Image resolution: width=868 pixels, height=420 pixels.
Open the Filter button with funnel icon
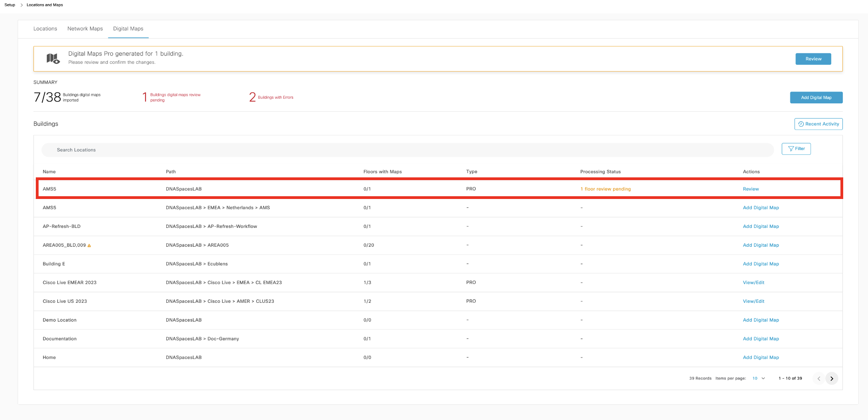(796, 149)
